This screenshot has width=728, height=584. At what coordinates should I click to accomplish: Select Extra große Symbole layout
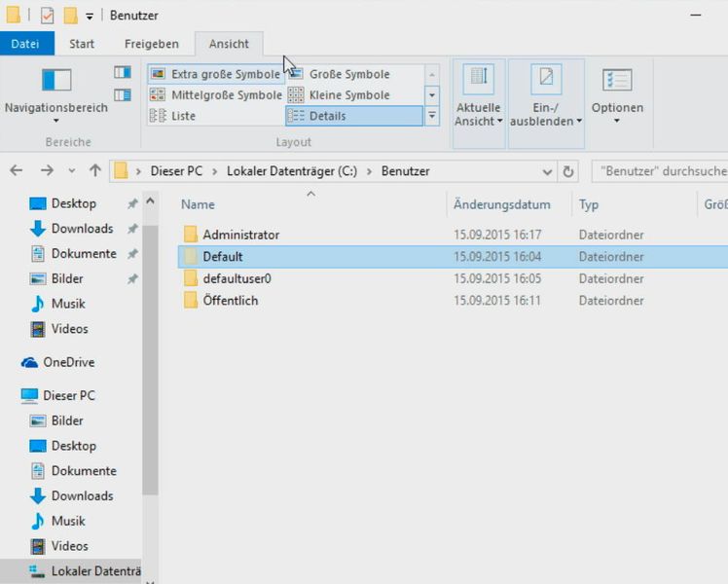point(215,74)
